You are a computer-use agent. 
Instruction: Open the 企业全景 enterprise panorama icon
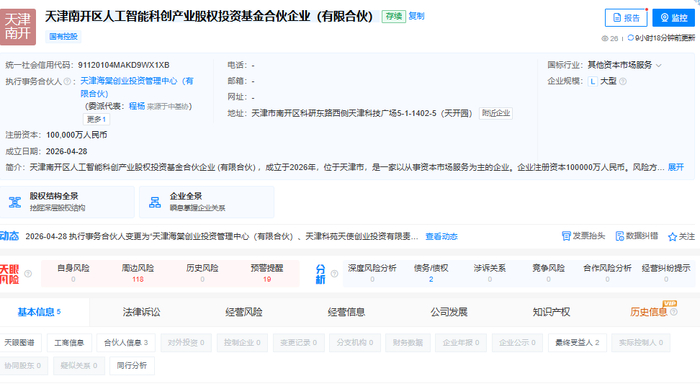click(x=155, y=202)
